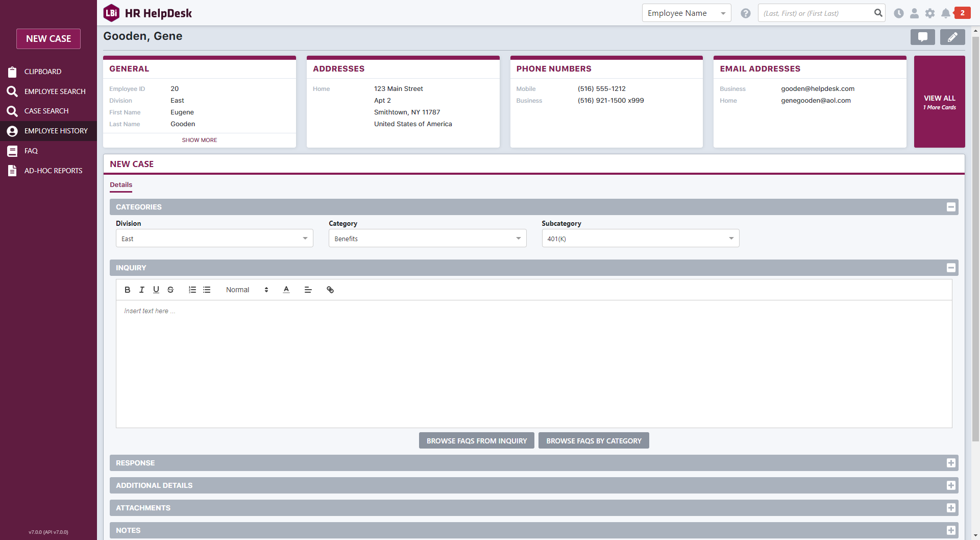
Task: Click the Bold formatting icon
Action: 127,290
